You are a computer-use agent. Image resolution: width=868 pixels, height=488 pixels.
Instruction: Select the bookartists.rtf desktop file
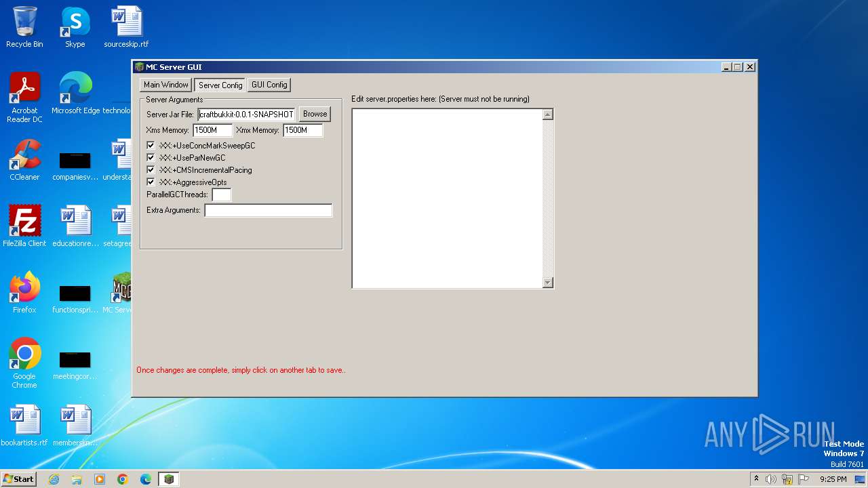pyautogui.click(x=24, y=426)
